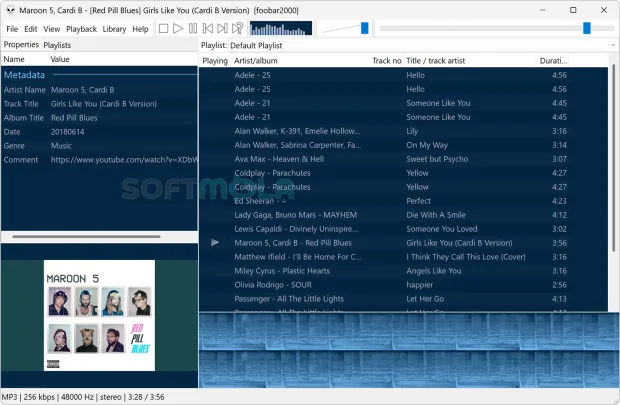Open the Edit menu
The width and height of the screenshot is (620, 405).
[30, 29]
